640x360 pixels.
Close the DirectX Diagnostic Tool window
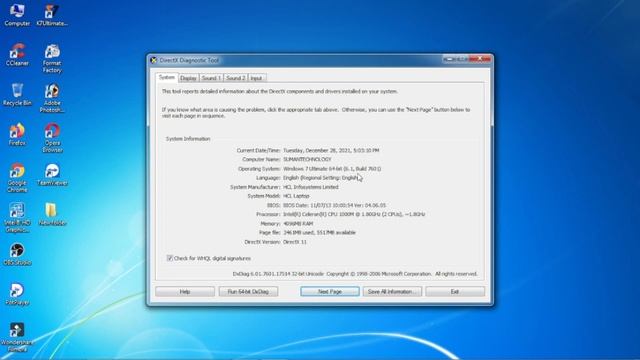(x=480, y=59)
